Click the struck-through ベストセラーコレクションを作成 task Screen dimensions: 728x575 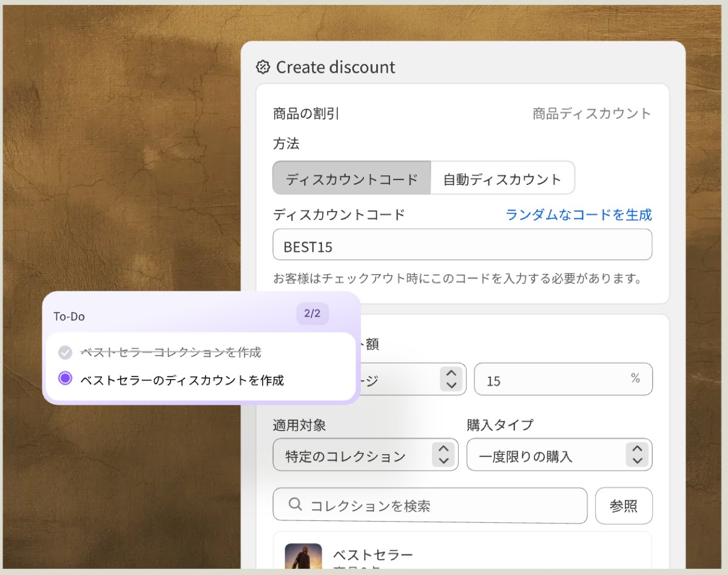click(171, 352)
